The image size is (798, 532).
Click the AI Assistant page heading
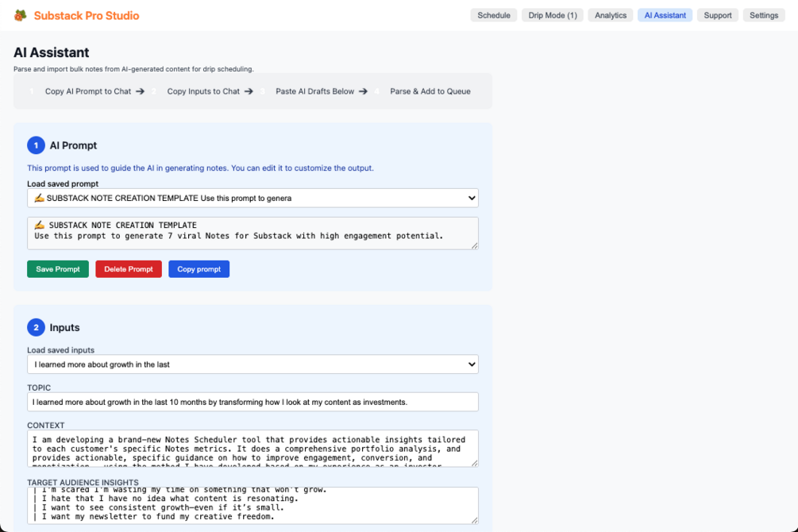click(x=52, y=52)
